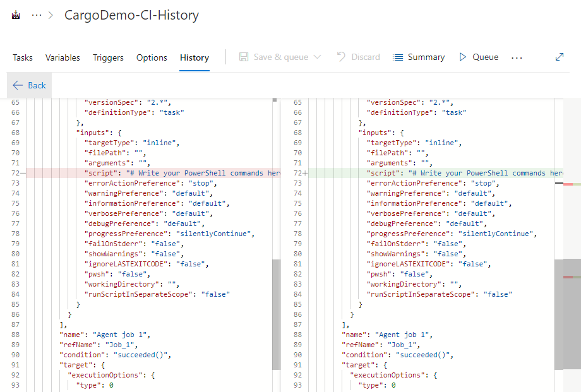
Task: Switch to the Options tab
Action: pos(151,57)
